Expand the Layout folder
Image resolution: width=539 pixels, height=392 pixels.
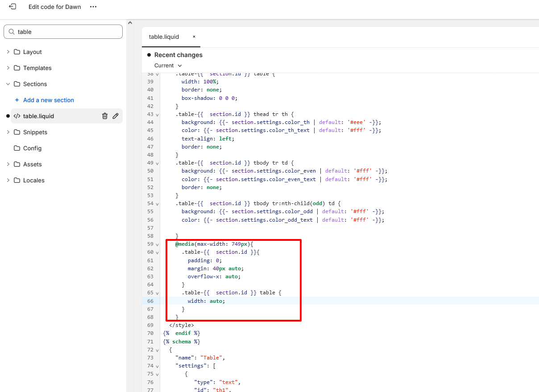click(x=8, y=52)
